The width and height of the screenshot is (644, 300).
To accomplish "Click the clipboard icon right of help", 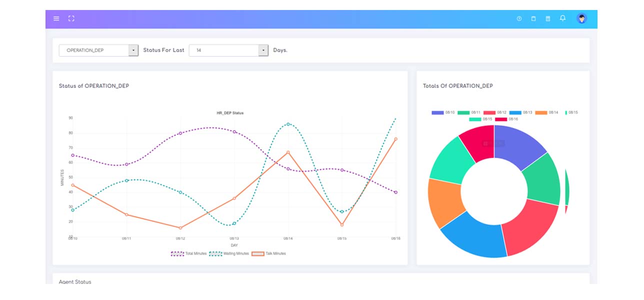I will [533, 18].
